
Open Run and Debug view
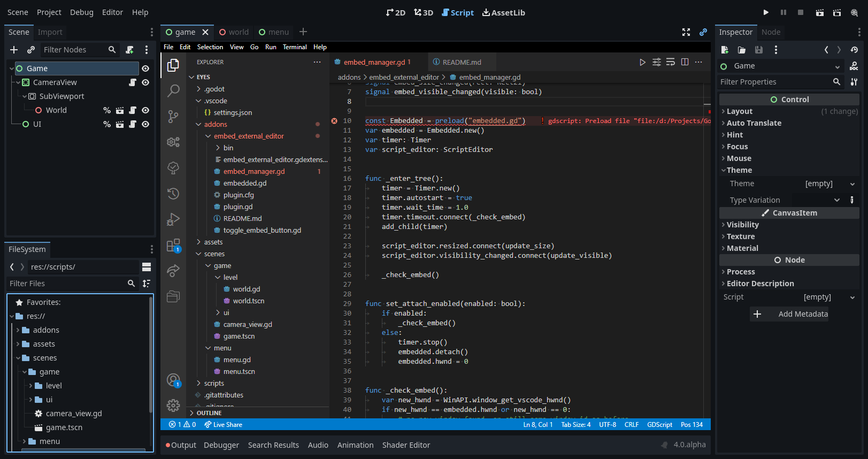click(173, 219)
